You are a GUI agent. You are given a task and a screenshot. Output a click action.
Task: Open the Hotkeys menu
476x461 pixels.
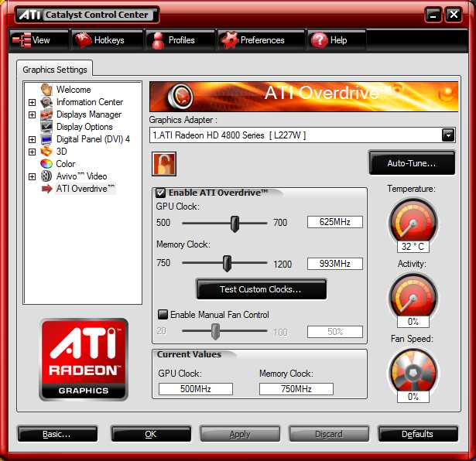[107, 40]
